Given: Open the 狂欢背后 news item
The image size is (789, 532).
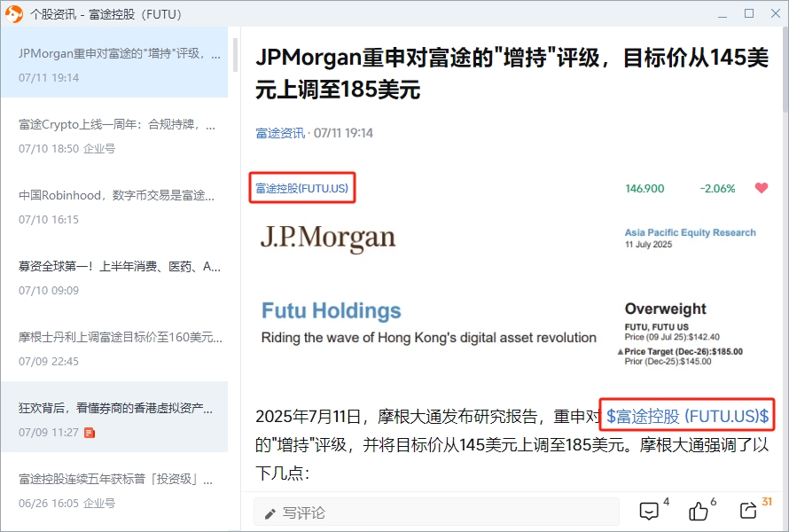Looking at the screenshot, I should 114,417.
